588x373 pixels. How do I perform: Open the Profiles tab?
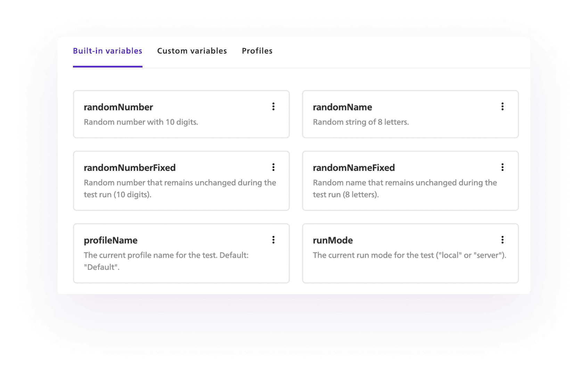(257, 51)
